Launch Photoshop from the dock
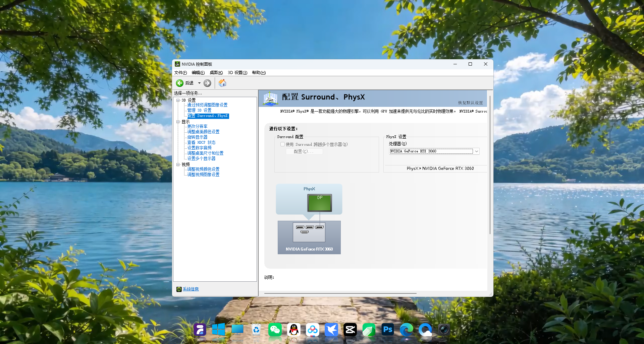 click(x=388, y=330)
